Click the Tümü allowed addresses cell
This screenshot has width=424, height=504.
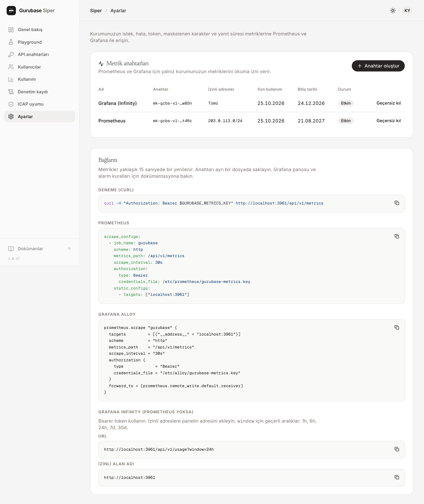213,103
